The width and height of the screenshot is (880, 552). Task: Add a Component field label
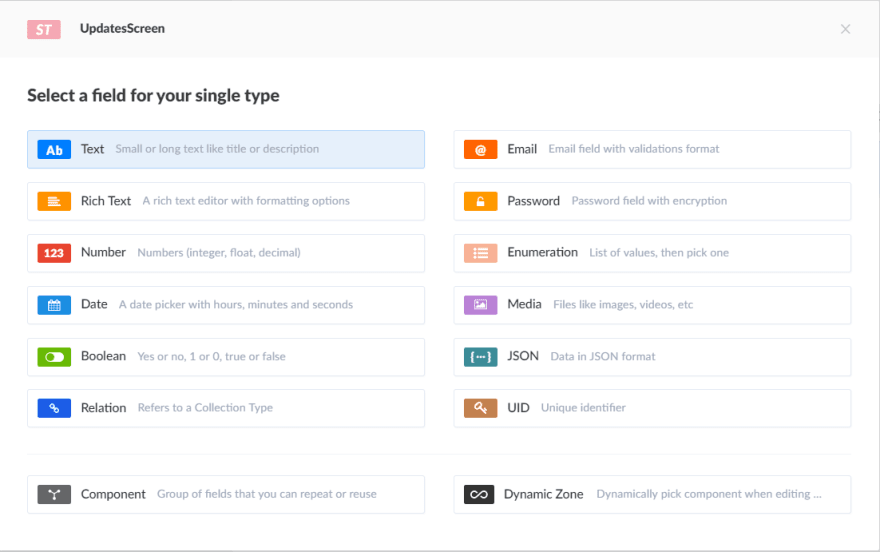click(113, 494)
